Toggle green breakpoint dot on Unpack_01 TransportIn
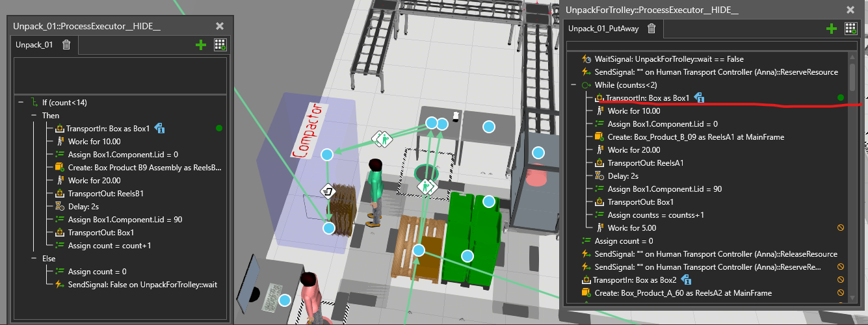 click(x=219, y=129)
